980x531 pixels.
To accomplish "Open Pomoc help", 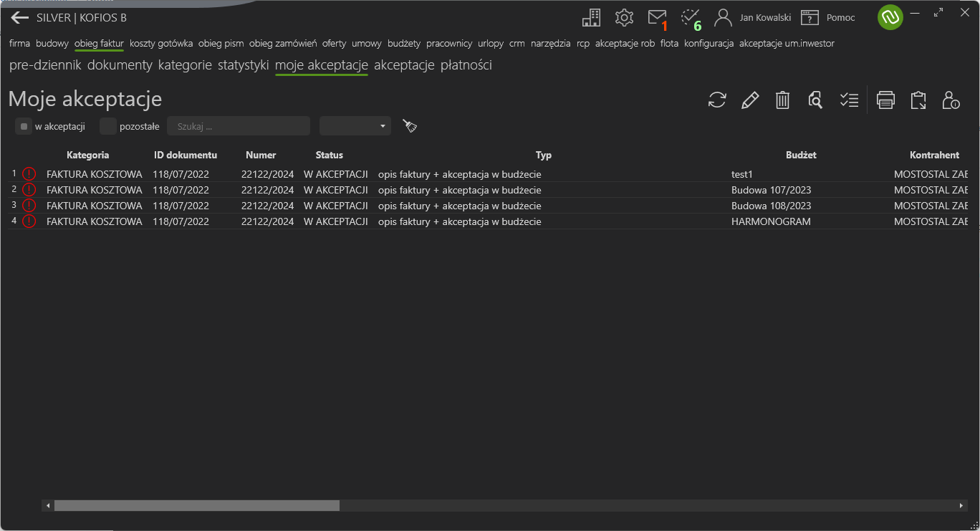I will click(828, 18).
